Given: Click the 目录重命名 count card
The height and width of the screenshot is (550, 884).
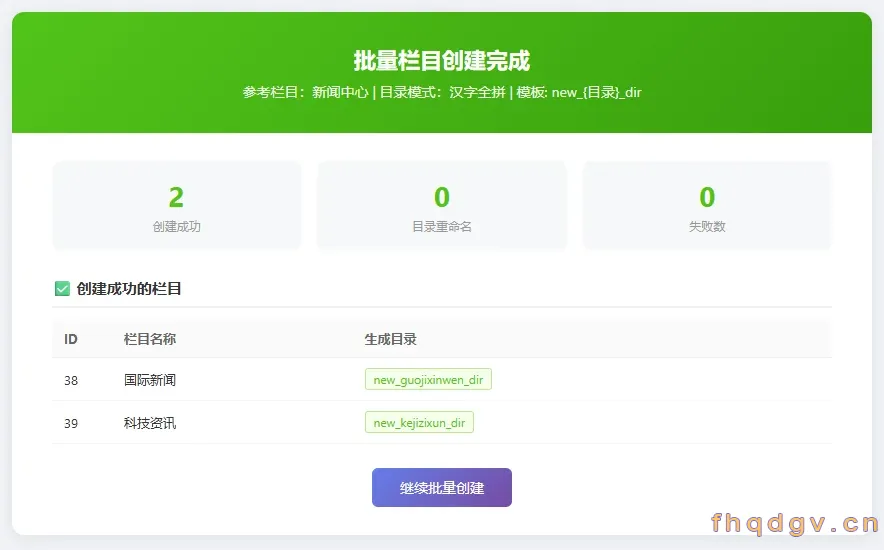Looking at the screenshot, I should coord(442,206).
